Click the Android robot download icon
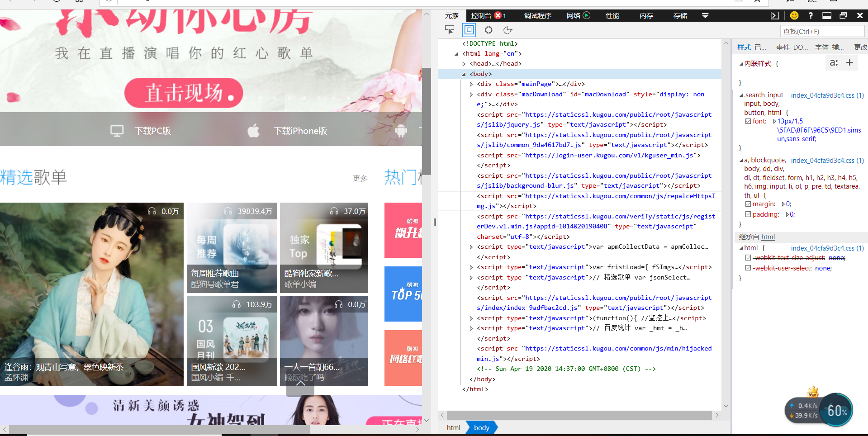The image size is (868, 436). (401, 131)
